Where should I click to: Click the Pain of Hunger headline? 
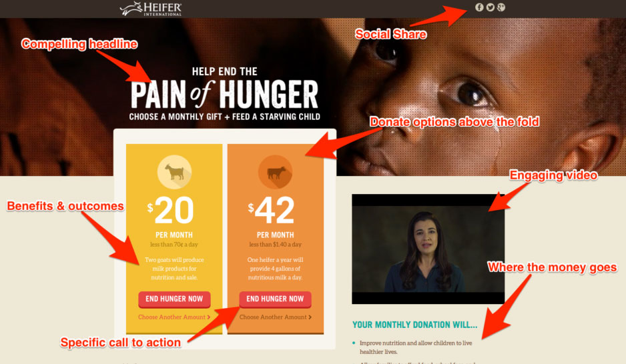point(224,95)
